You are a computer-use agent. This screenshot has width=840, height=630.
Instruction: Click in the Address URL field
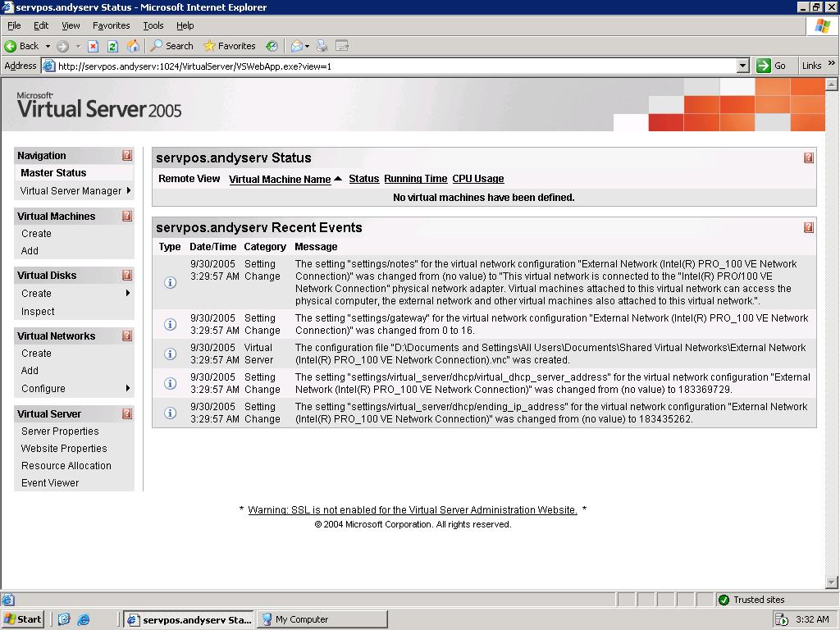(394, 66)
